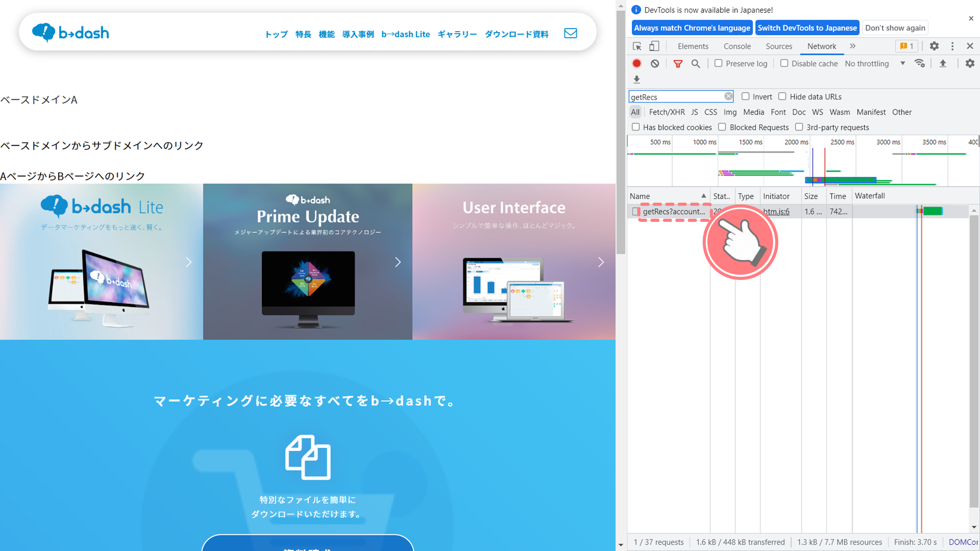Open the トップ navigation link
The image size is (980, 551).
276,34
